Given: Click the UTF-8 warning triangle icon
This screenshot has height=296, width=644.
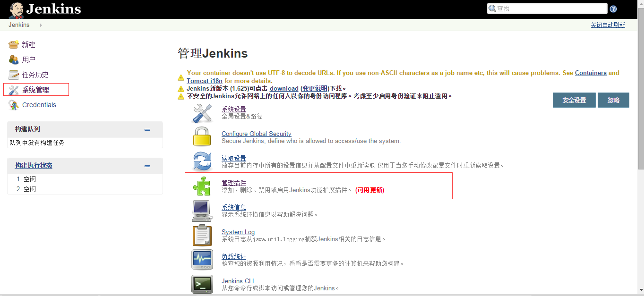Looking at the screenshot, I should point(181,78).
